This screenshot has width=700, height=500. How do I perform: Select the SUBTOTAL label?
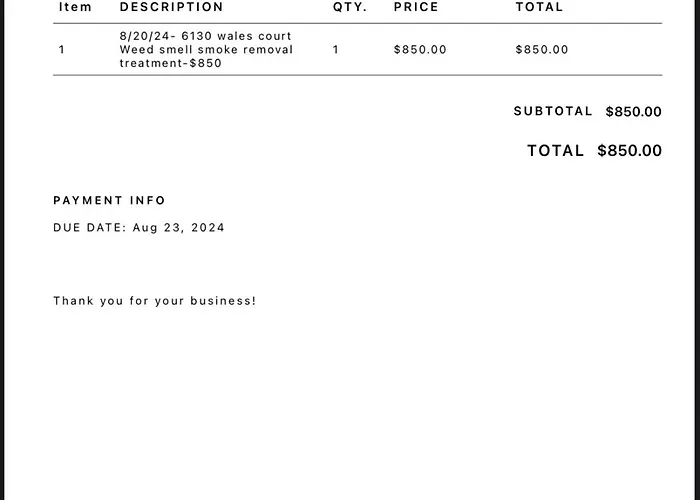pyautogui.click(x=553, y=111)
